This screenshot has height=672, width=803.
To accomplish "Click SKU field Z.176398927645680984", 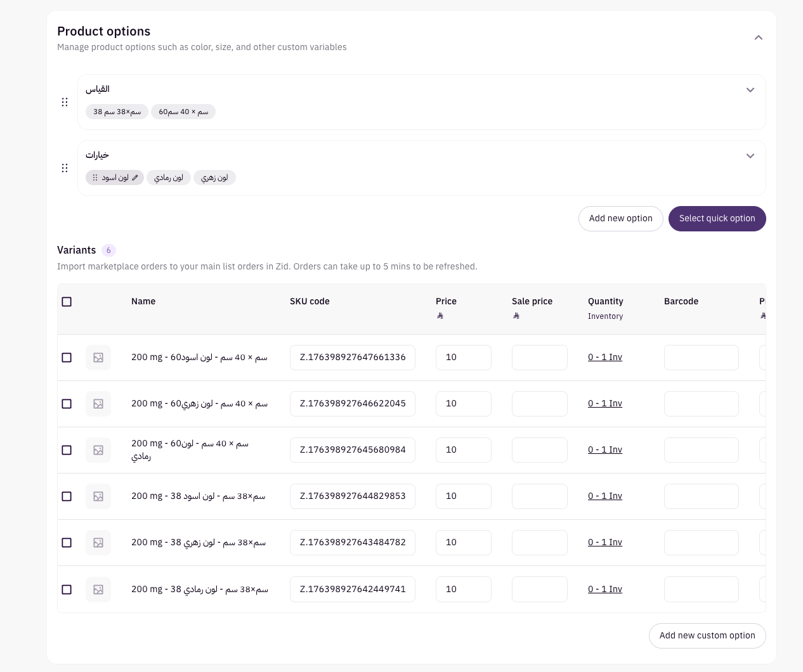I will pyautogui.click(x=353, y=450).
